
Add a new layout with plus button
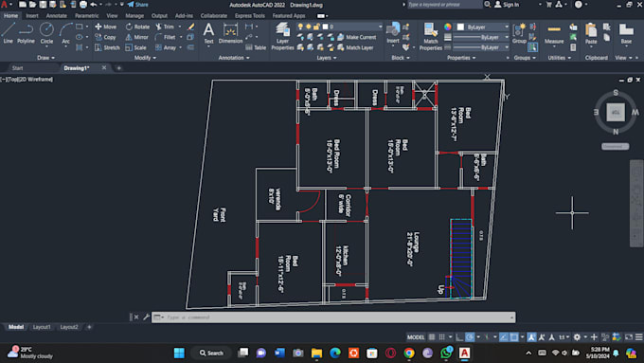click(x=89, y=327)
